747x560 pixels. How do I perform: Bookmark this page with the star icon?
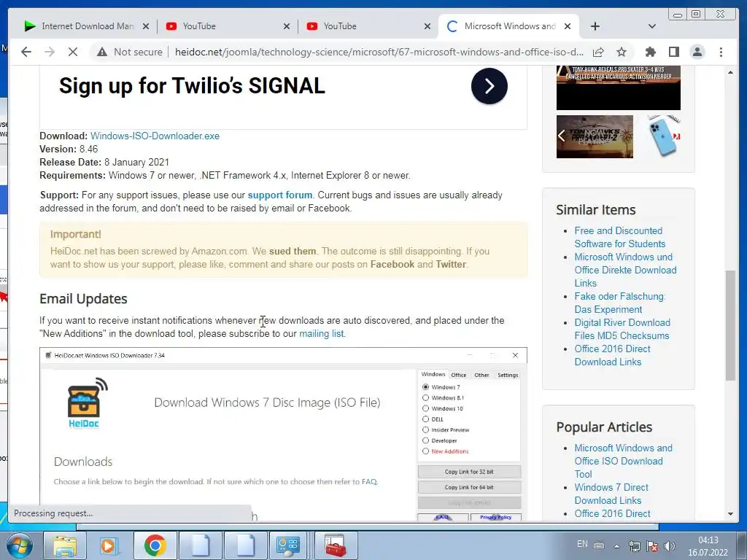pos(622,52)
